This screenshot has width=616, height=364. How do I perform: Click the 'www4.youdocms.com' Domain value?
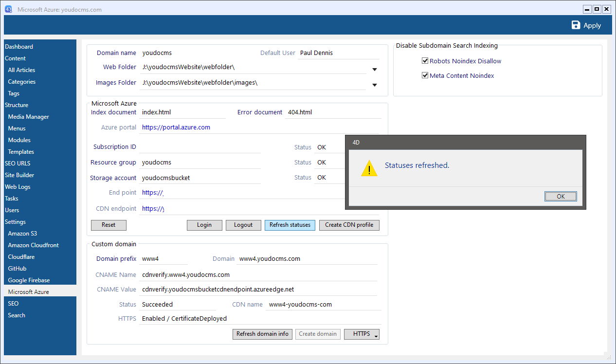[270, 259]
